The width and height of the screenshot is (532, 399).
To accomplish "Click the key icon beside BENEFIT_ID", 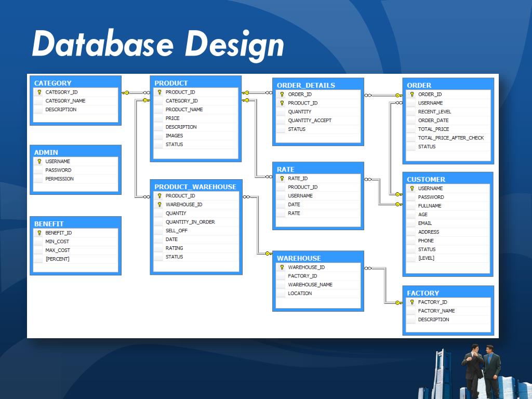I will [39, 233].
